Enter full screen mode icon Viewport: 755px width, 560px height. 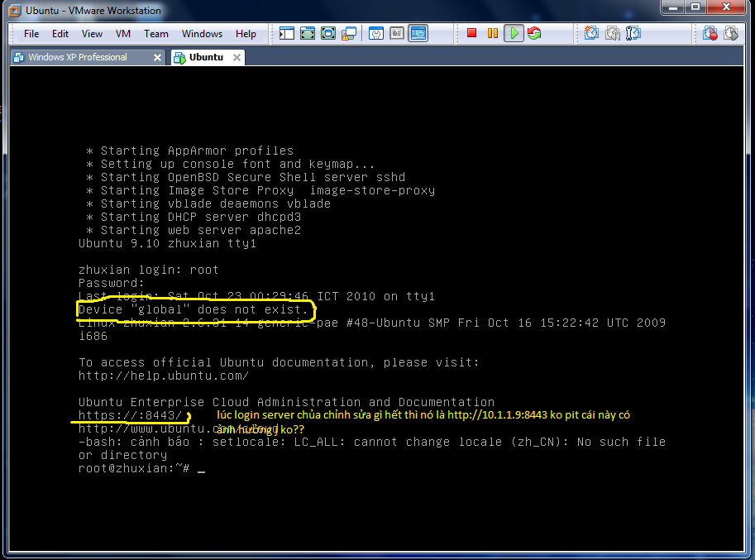(328, 33)
